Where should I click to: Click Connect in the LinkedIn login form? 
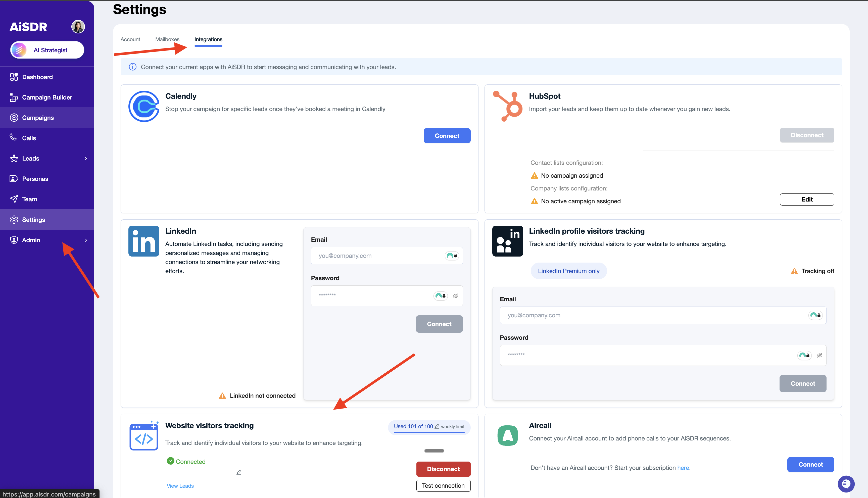click(x=439, y=324)
